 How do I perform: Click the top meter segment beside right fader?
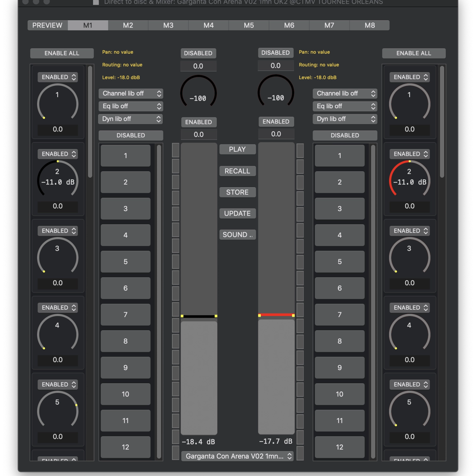(300, 150)
